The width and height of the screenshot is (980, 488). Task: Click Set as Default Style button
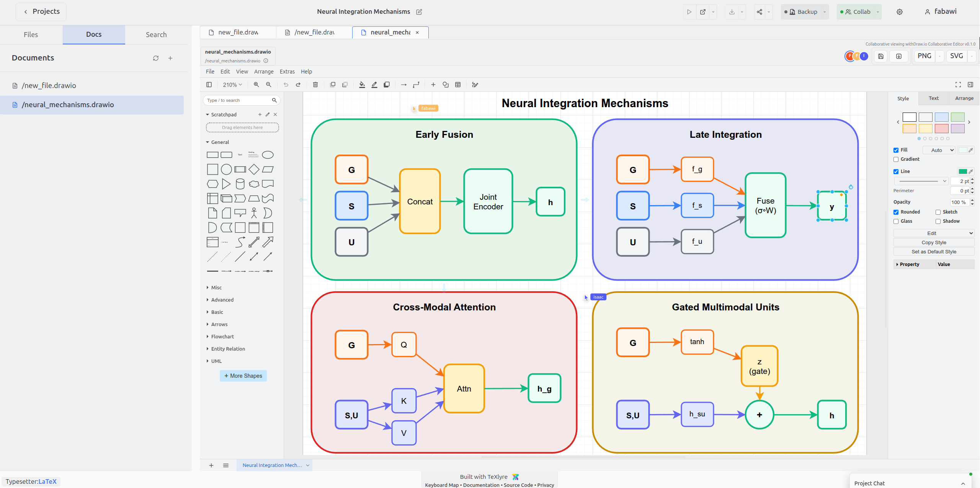pos(934,251)
